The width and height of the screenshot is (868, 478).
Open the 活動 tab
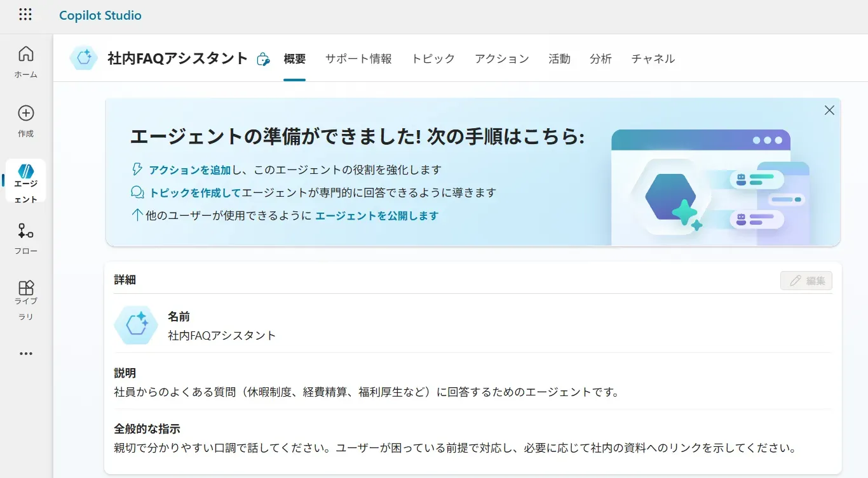(559, 59)
